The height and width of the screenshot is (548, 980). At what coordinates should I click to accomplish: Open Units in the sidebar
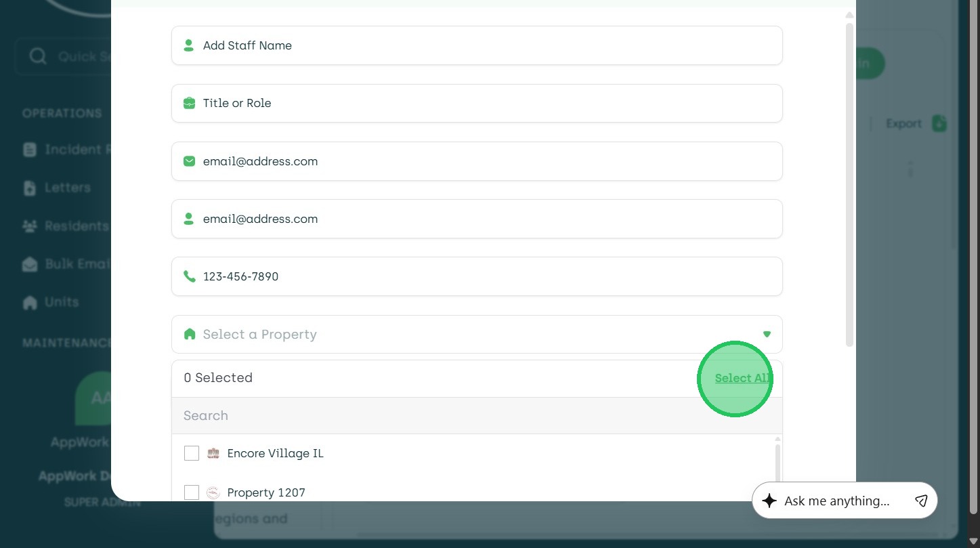(x=51, y=302)
